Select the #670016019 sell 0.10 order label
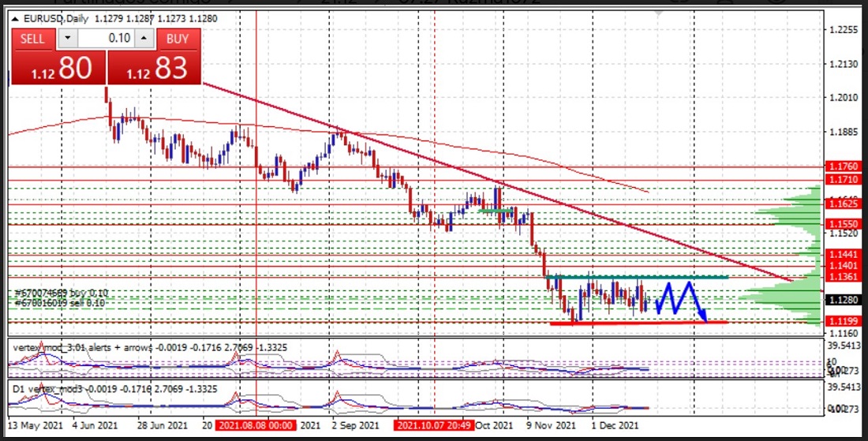The image size is (868, 441). (62, 302)
